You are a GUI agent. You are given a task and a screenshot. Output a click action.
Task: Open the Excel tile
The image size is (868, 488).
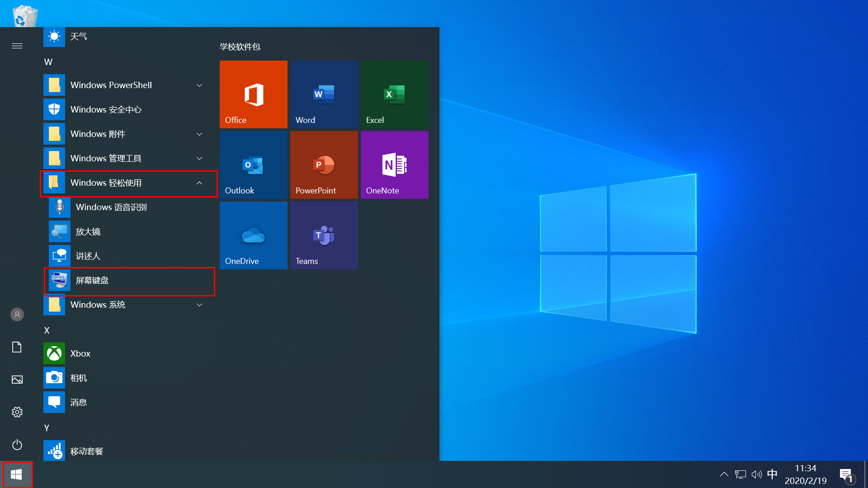click(x=395, y=94)
